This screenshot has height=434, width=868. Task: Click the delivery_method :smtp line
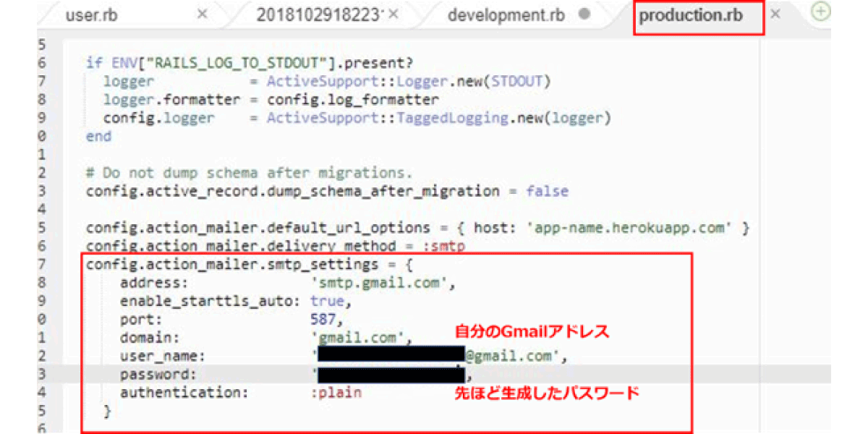[x=276, y=246]
